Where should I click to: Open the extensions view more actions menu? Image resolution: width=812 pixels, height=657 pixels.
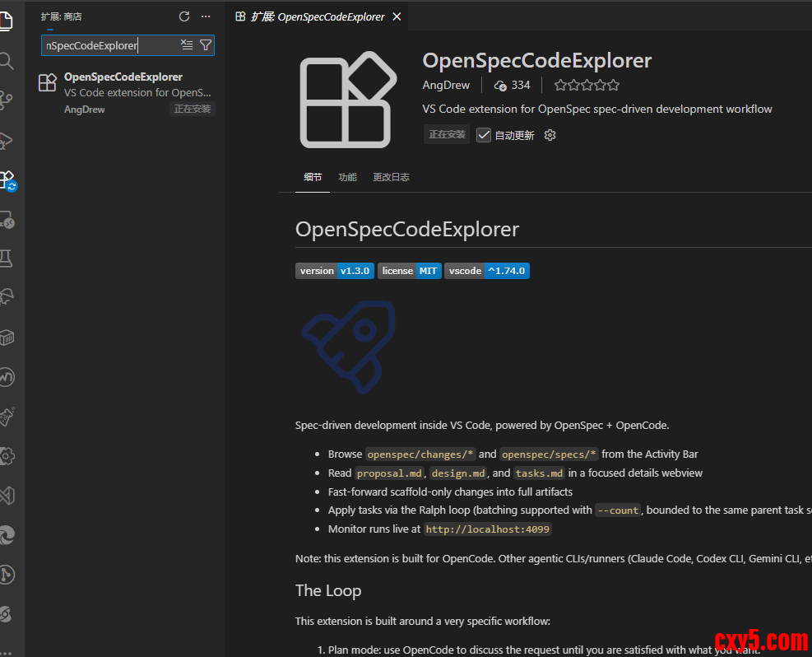[206, 16]
